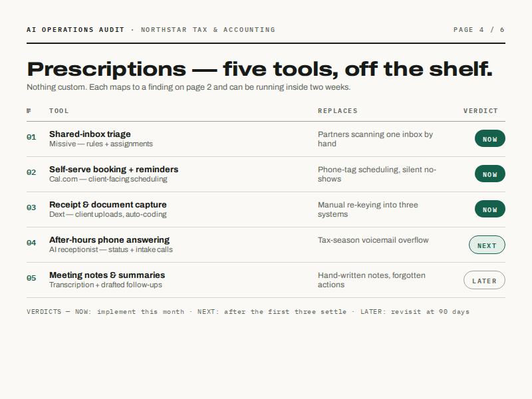532x399 pixels.
Task: Click row number 01
Action: [31, 137]
